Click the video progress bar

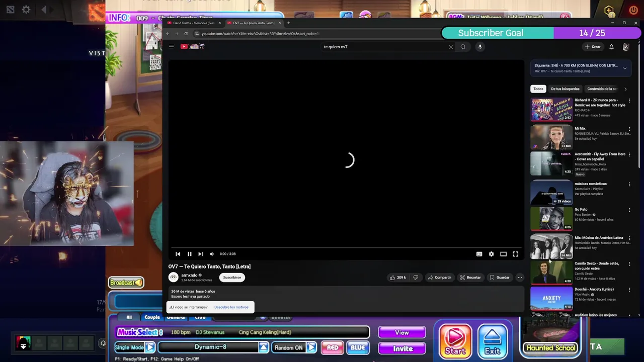346,247
